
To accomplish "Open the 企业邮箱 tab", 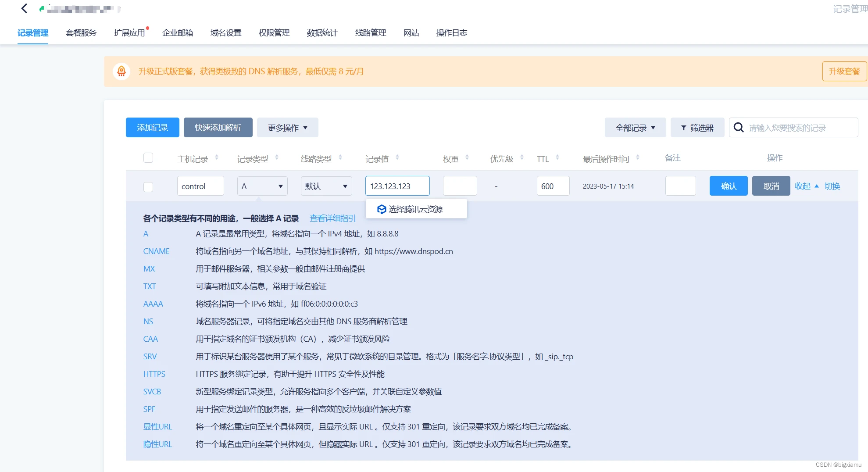I will [x=178, y=33].
